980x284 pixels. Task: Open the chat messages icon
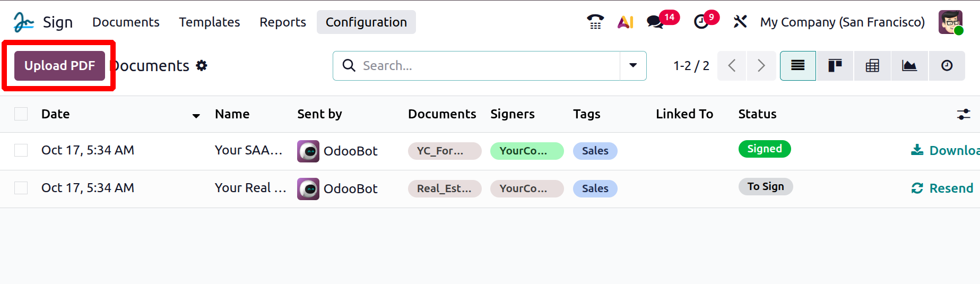[656, 22]
